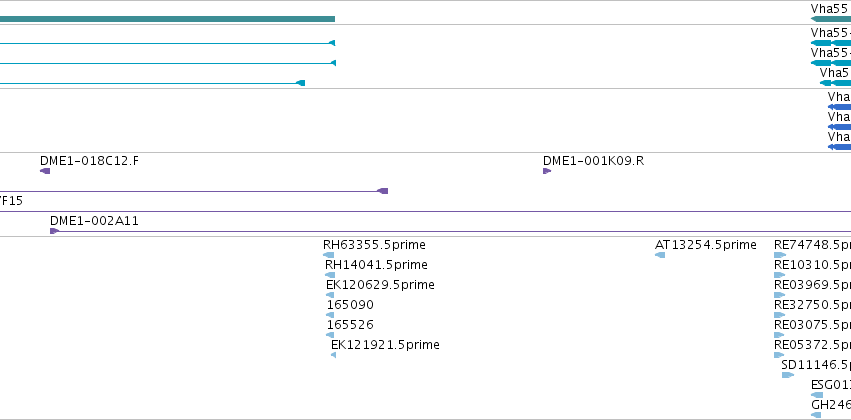Click the RE05372 EST label
This screenshot has width=851, height=420.
click(x=812, y=345)
